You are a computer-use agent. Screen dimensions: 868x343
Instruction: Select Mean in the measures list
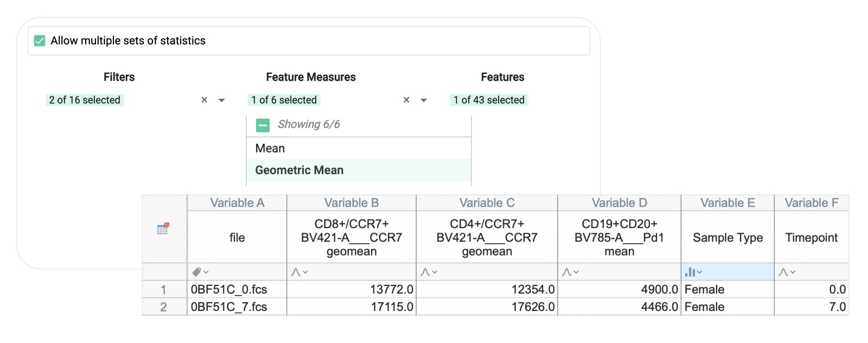tap(270, 148)
